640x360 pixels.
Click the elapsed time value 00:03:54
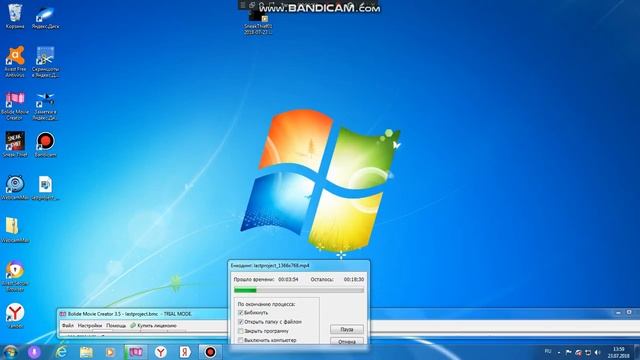tap(288, 280)
